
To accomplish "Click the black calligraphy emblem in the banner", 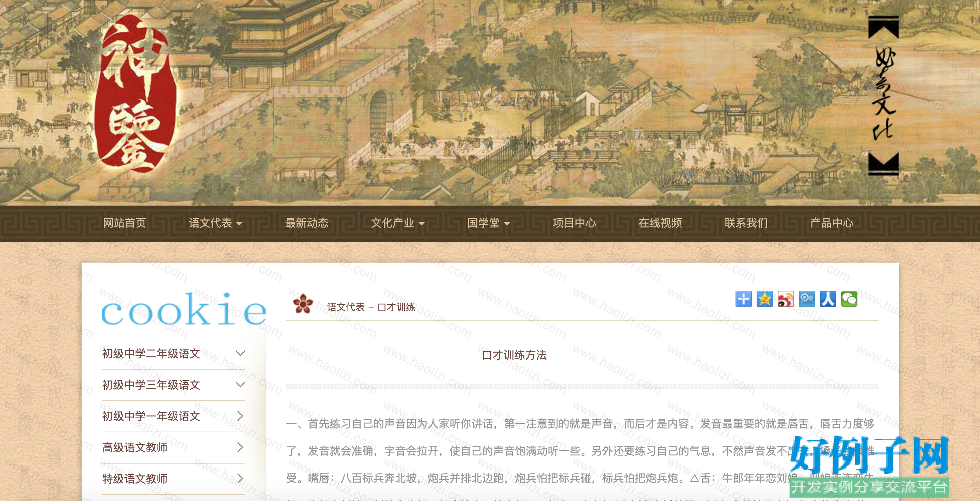I will pos(884,95).
